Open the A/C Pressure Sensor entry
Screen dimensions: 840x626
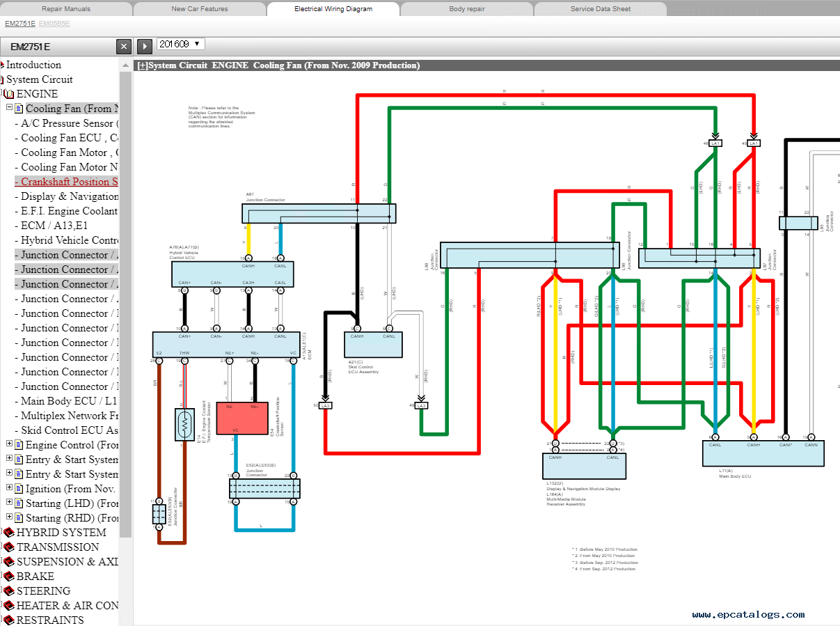pos(67,123)
